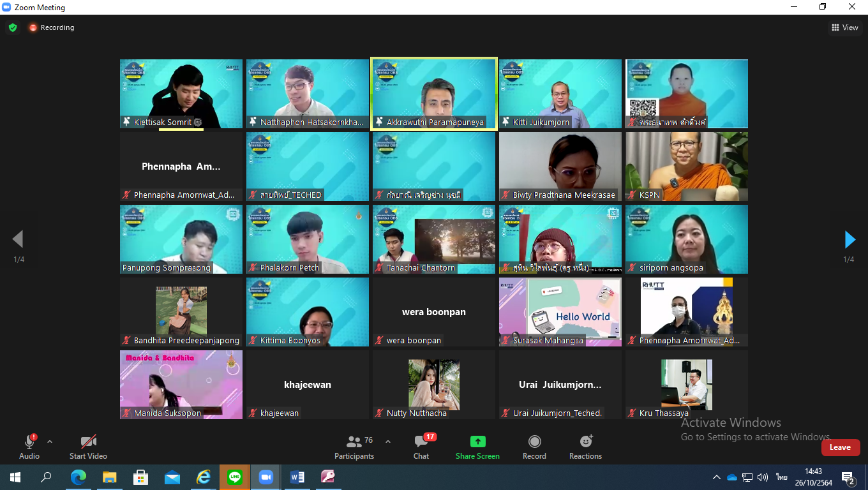868x490 pixels.
Task: Open Word from the taskbar
Action: tap(297, 477)
